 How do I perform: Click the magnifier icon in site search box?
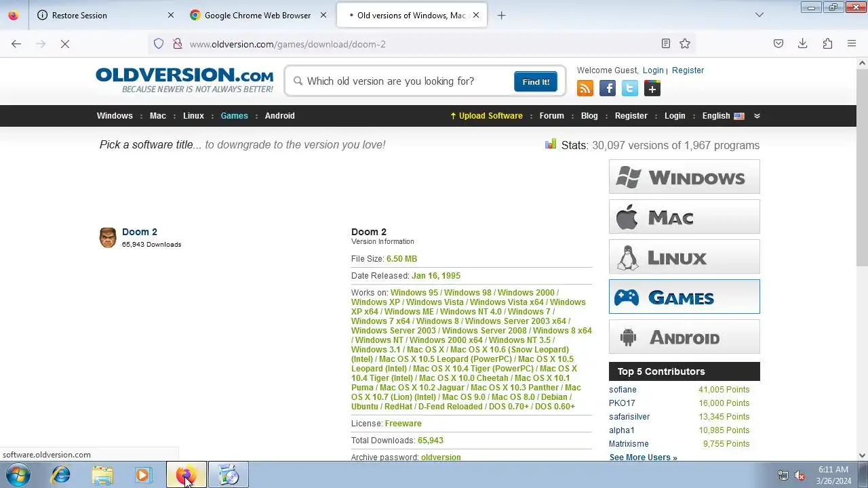tap(298, 81)
